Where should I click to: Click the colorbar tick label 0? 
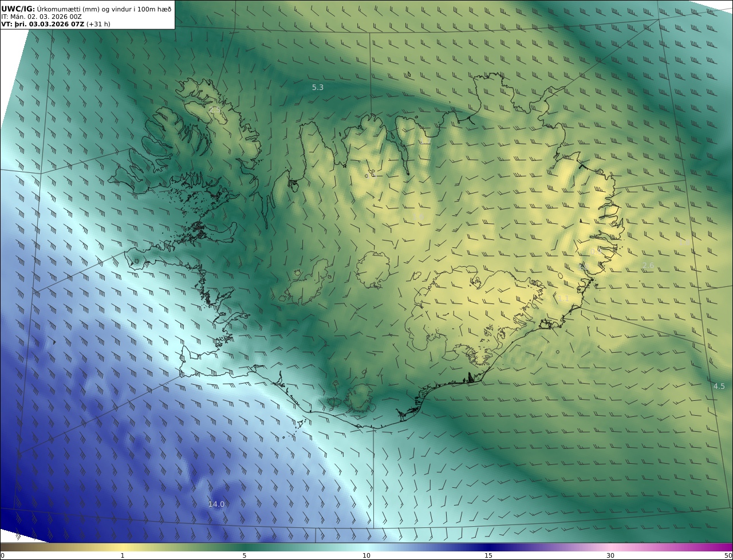[x=2, y=555]
